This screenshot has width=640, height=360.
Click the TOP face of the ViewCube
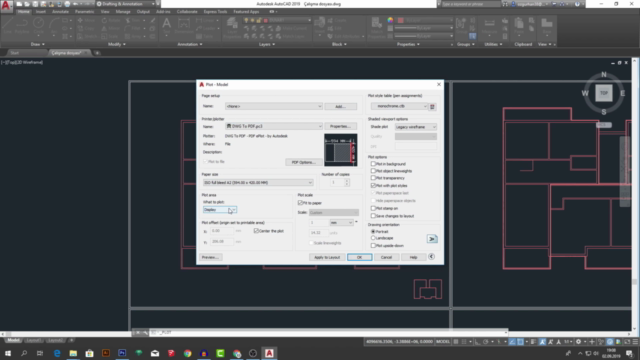click(604, 93)
